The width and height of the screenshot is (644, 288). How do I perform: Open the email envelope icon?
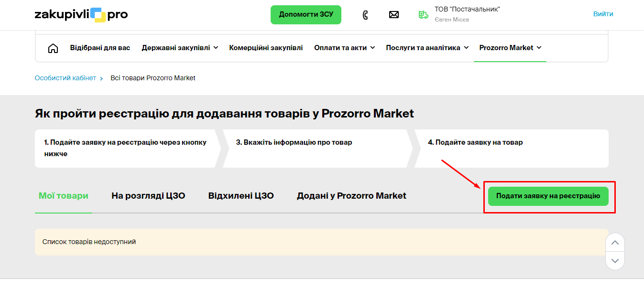point(394,14)
